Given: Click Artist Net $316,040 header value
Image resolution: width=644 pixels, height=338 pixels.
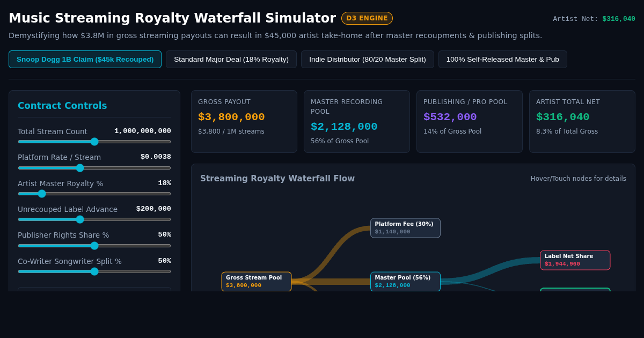Looking at the screenshot, I should (619, 19).
